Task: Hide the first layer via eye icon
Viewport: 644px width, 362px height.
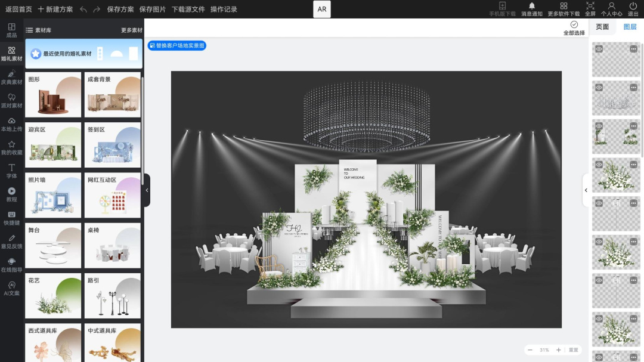Action: coord(599,49)
